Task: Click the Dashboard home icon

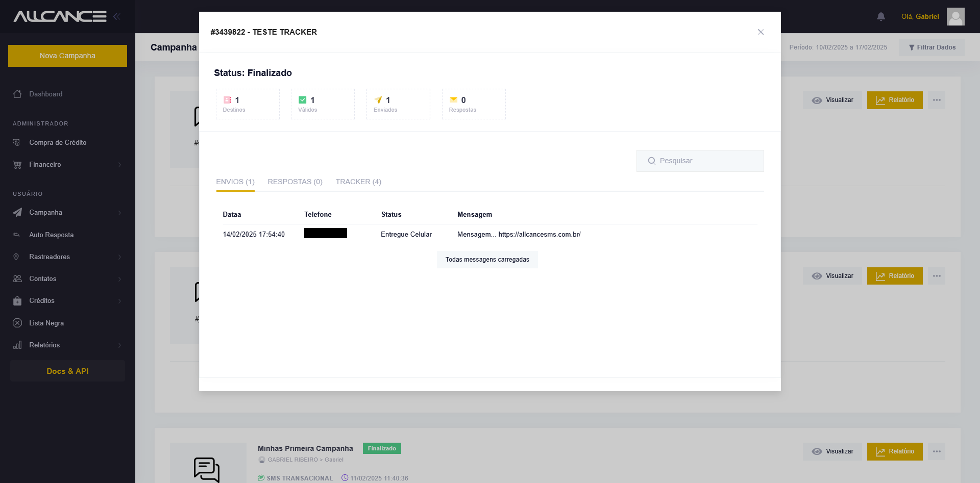Action: (x=17, y=94)
